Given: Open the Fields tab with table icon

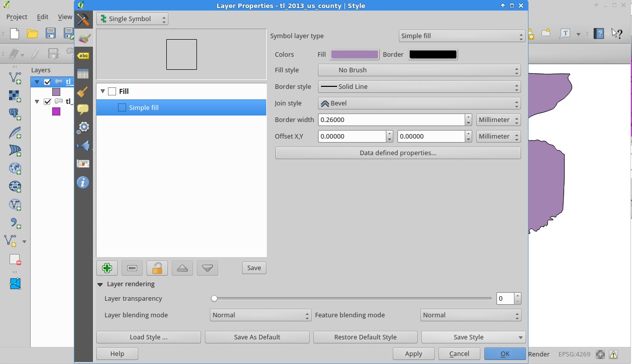Looking at the screenshot, I should click(83, 74).
